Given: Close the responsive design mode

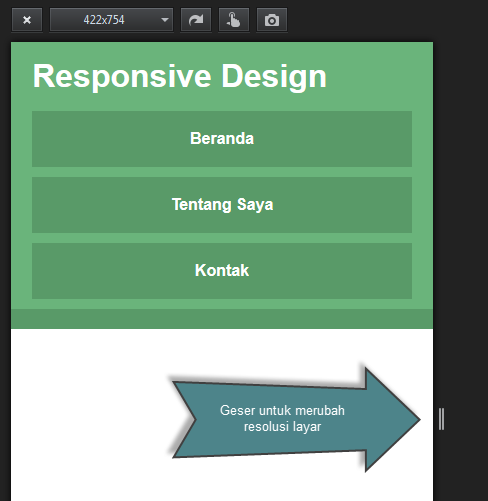Looking at the screenshot, I should point(27,20).
